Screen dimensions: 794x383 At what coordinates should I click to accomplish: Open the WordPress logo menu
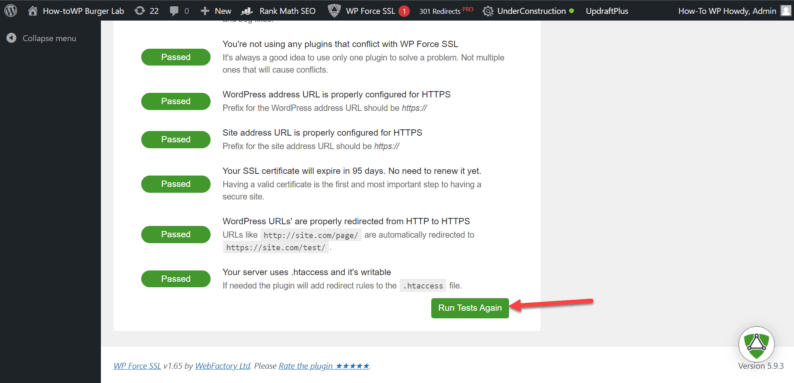(x=11, y=10)
